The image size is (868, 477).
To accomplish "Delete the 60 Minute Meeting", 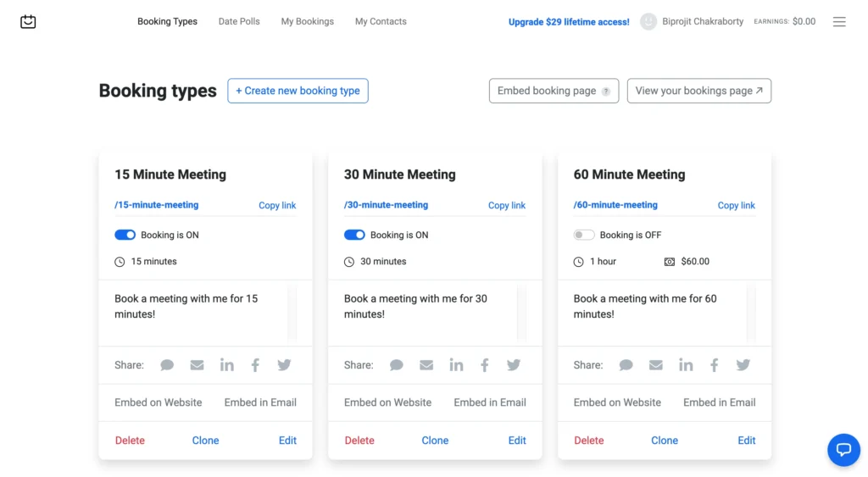I will click(589, 441).
